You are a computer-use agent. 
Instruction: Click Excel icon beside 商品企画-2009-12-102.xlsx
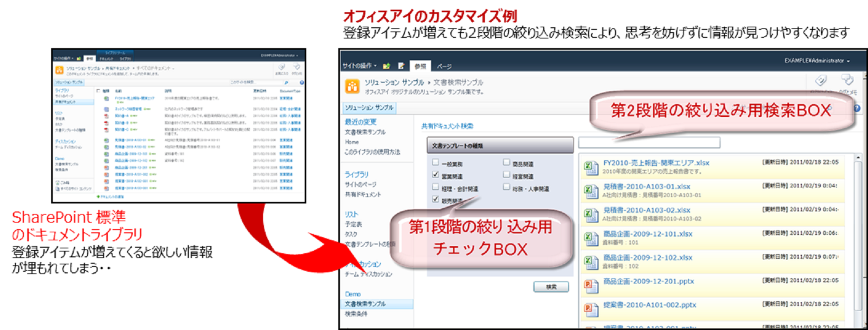pos(591,262)
